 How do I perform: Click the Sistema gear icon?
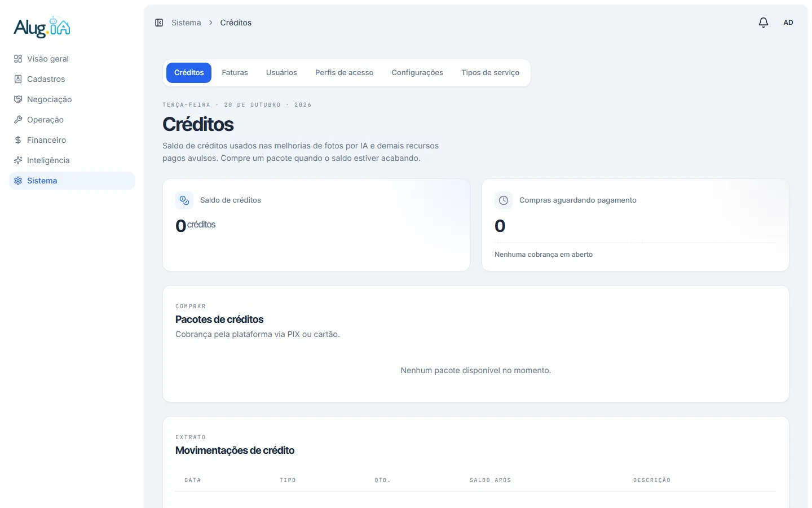(x=18, y=181)
